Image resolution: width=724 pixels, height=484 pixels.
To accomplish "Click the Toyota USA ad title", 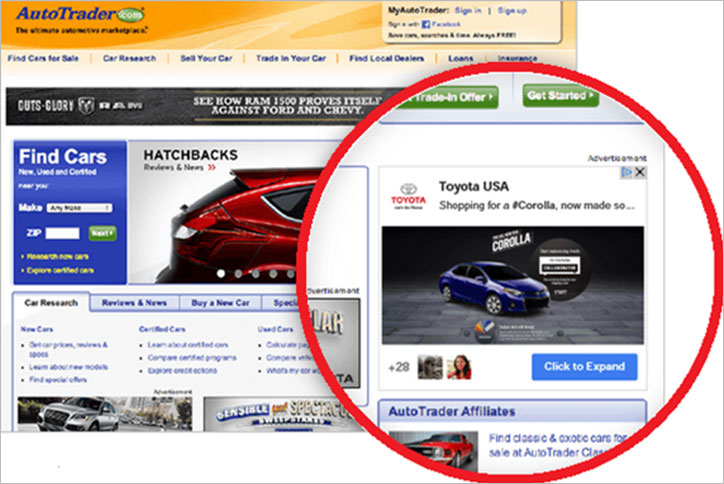I will tap(474, 187).
